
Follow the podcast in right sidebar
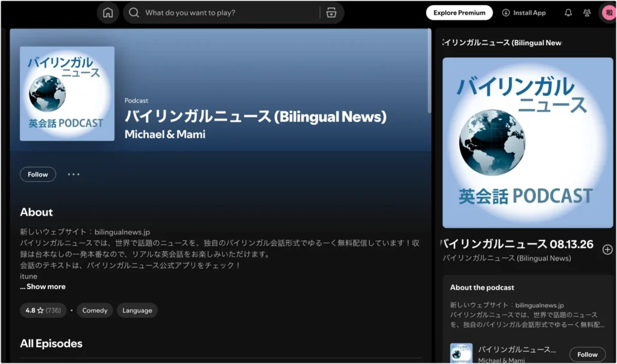tap(587, 354)
